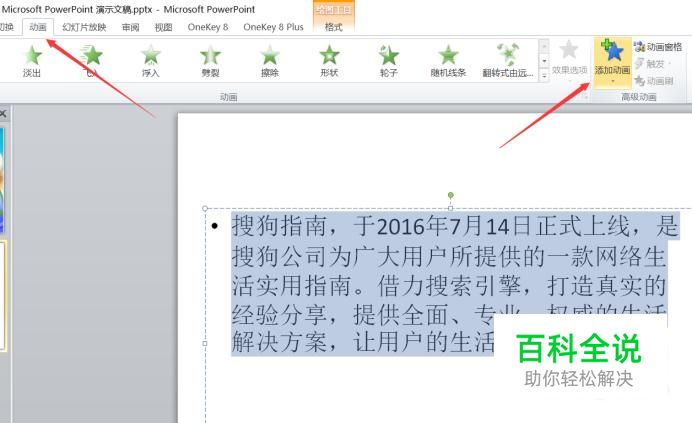Apply the 擦除 (Wipe) animation effect

point(270,61)
